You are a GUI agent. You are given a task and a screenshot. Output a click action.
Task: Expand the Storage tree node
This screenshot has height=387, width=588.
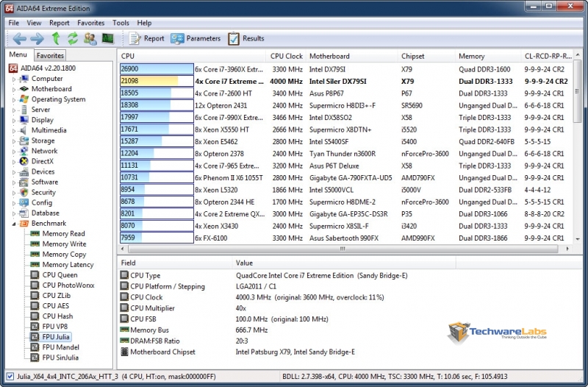click(x=14, y=141)
